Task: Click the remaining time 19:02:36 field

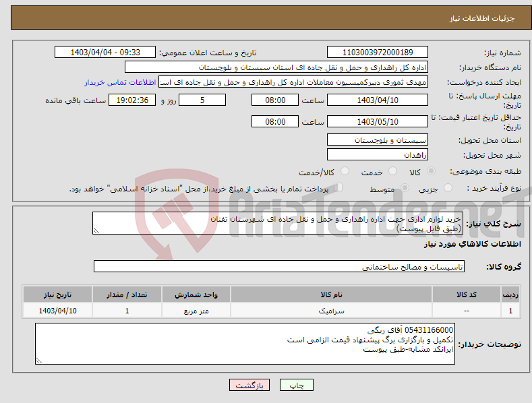Action: click(132, 100)
